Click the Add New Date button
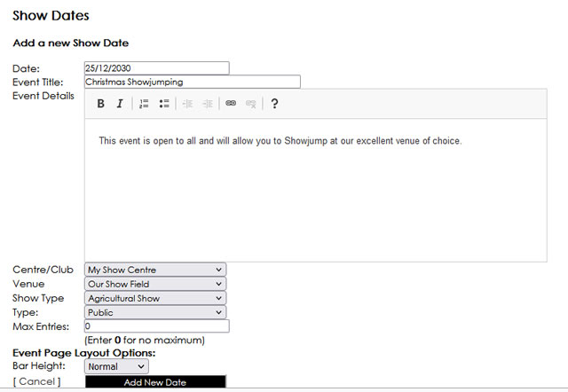This screenshot has width=568, height=392. pos(155,382)
